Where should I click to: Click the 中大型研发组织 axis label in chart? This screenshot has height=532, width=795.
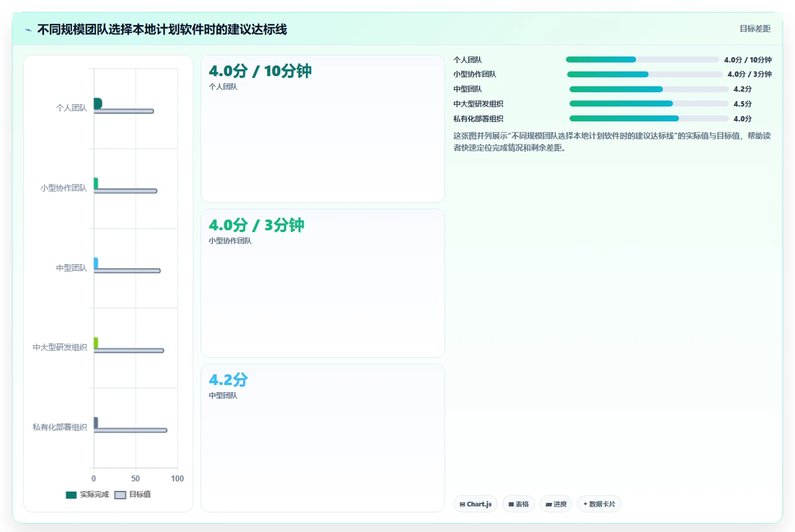pos(60,348)
